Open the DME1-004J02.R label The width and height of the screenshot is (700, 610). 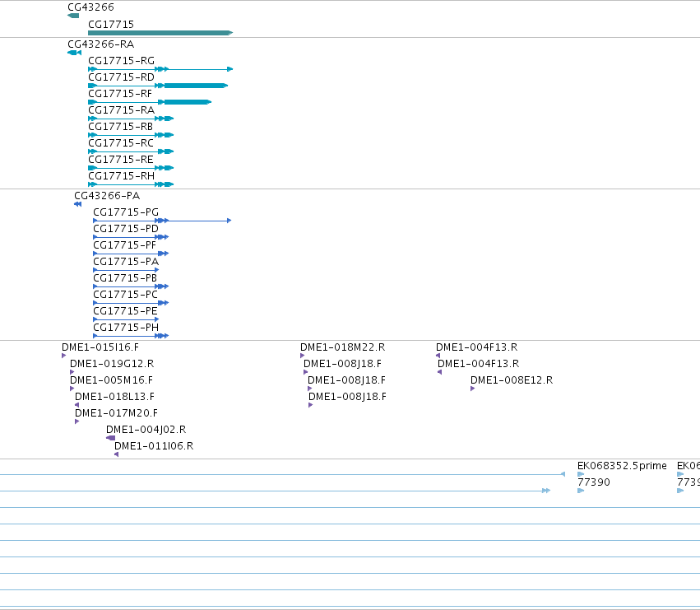[x=146, y=430]
